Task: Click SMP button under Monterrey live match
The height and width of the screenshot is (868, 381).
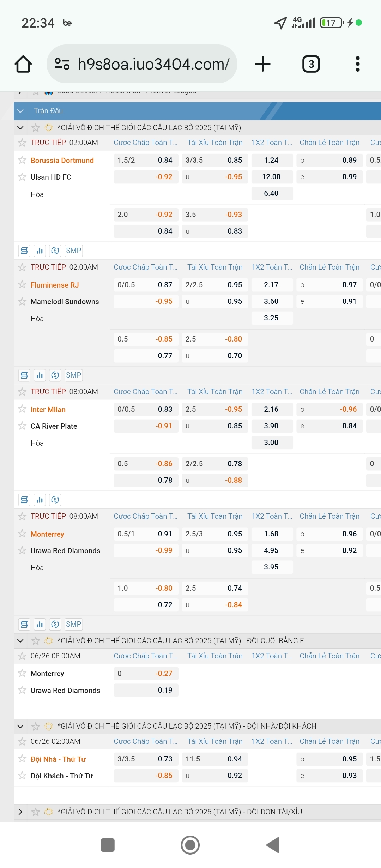Action: click(x=74, y=624)
